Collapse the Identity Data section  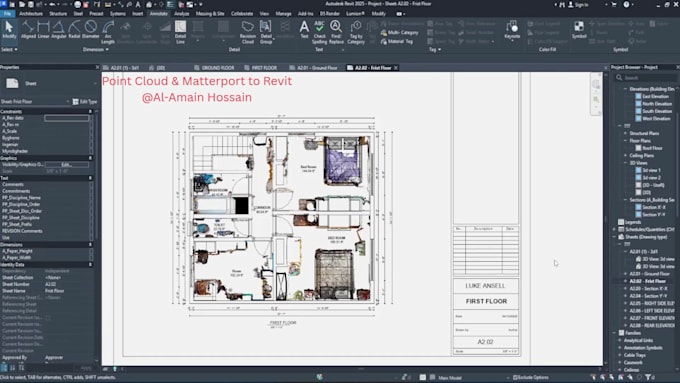click(90, 265)
